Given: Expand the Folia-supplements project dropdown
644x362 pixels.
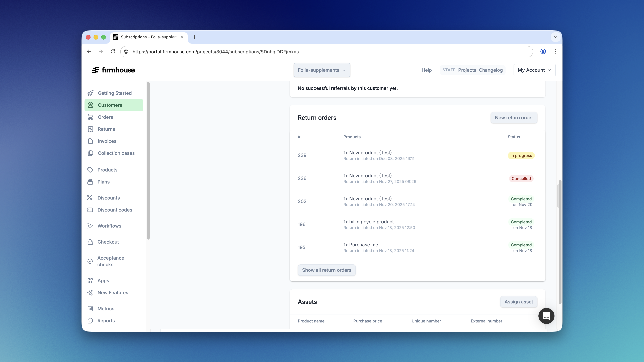Looking at the screenshot, I should point(321,70).
